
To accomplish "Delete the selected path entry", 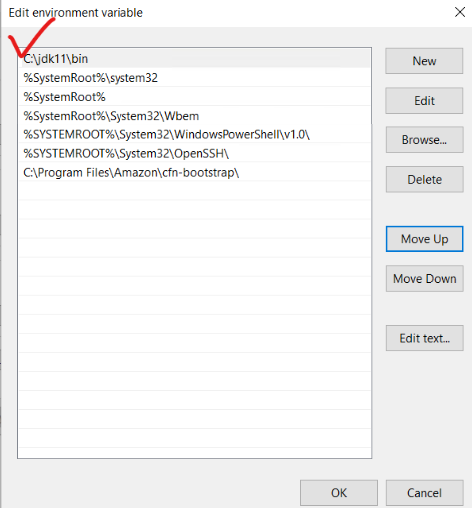I will click(x=424, y=180).
